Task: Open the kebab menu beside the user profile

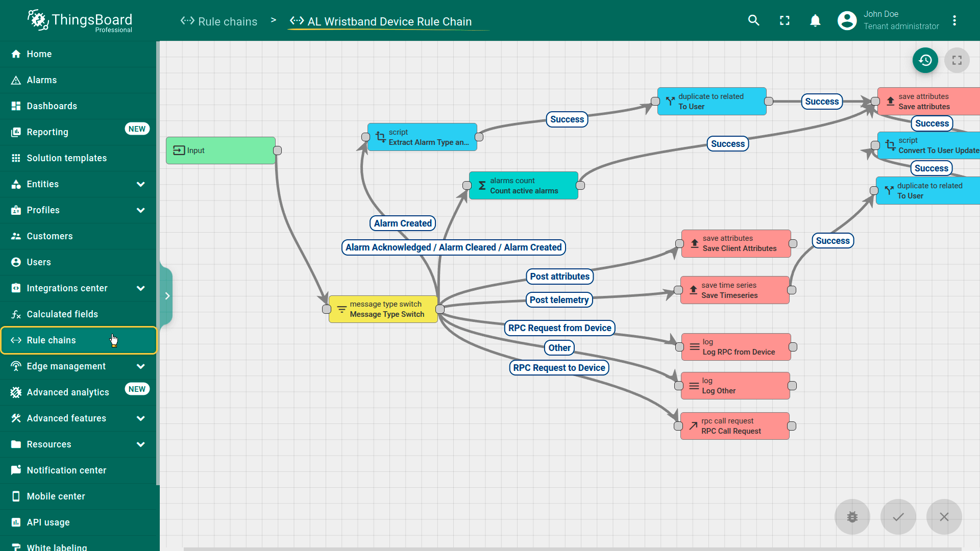Action: [954, 20]
